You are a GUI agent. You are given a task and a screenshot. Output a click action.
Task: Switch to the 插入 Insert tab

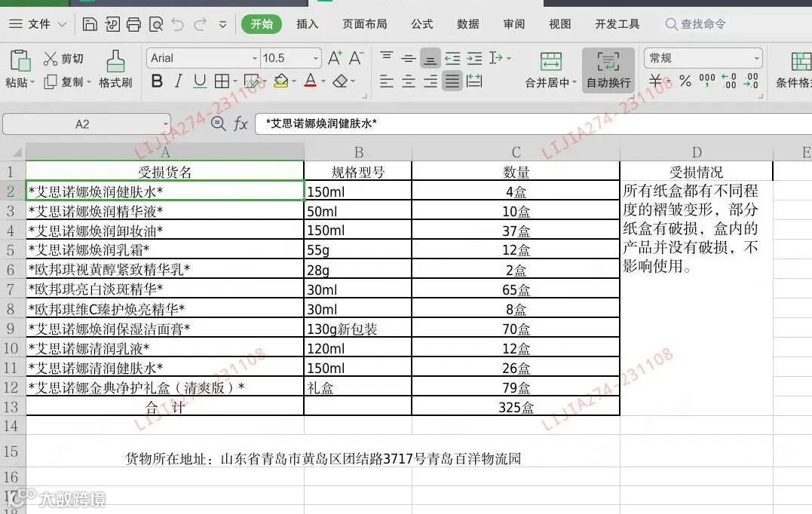(x=307, y=24)
